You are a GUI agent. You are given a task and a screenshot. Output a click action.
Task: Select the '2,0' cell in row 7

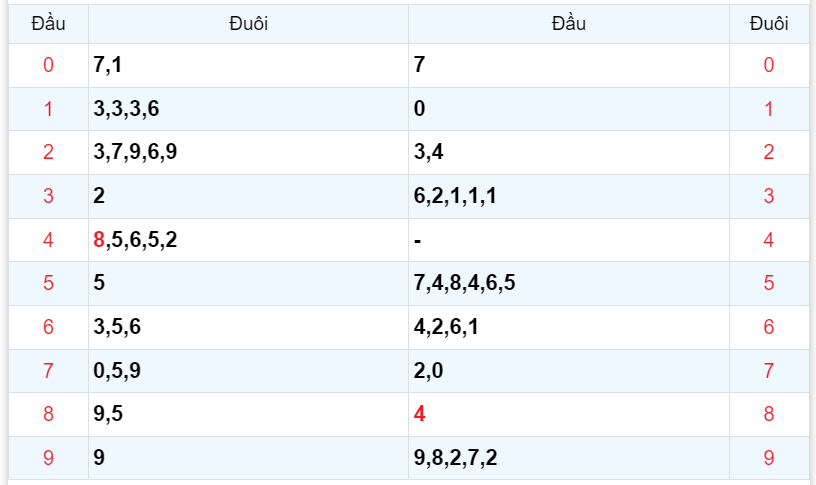point(427,371)
